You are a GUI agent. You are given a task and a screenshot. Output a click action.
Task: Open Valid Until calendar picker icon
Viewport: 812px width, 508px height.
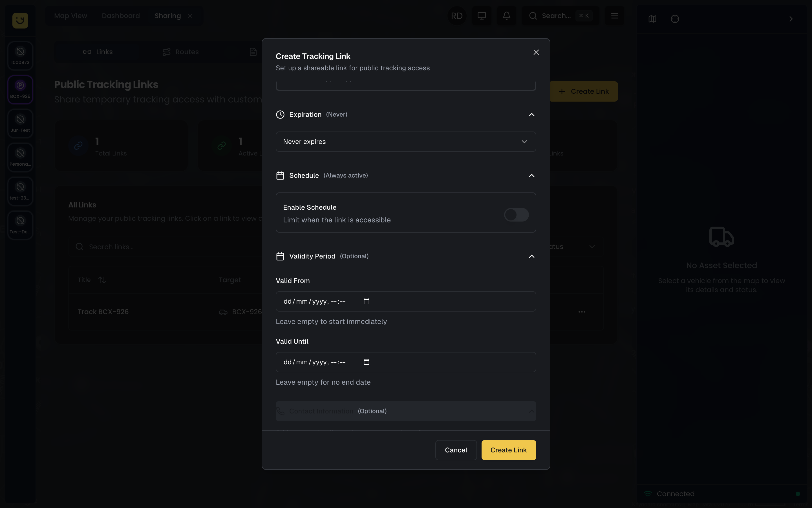coord(367,362)
